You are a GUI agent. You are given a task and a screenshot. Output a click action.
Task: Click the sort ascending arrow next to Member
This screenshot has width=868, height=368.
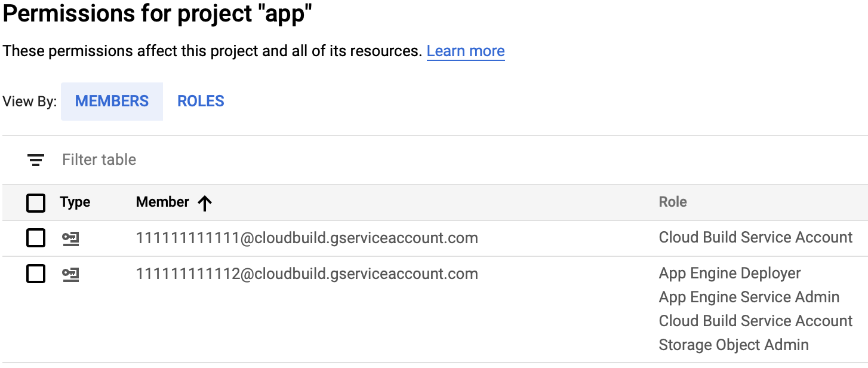205,203
